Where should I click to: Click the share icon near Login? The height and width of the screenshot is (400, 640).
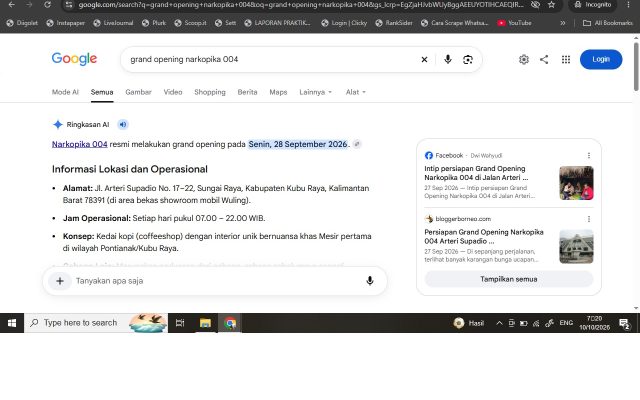[544, 60]
